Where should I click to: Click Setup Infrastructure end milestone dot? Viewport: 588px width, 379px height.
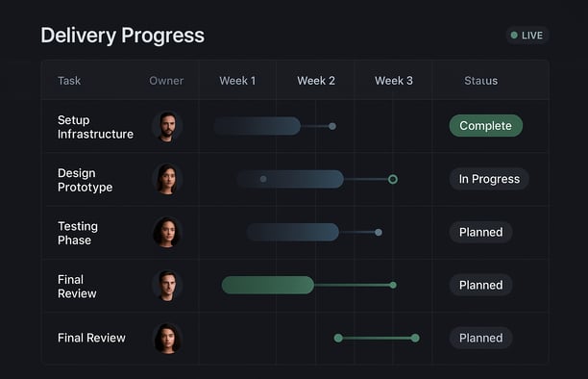(332, 126)
